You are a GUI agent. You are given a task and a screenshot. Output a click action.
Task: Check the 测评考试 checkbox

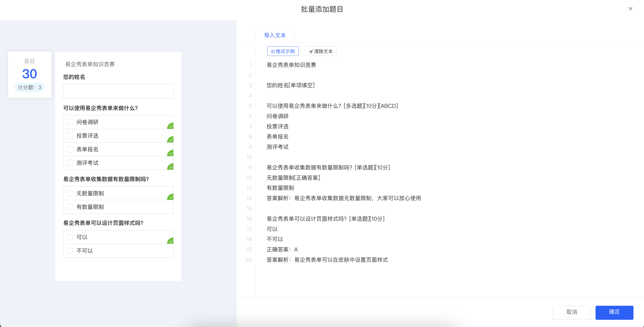coord(70,163)
